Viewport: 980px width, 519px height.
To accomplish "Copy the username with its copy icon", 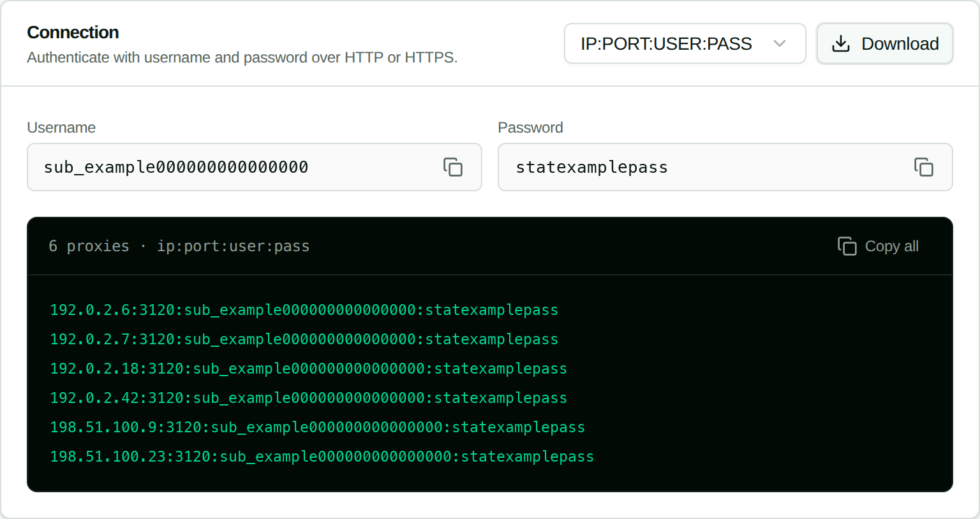I will point(453,167).
